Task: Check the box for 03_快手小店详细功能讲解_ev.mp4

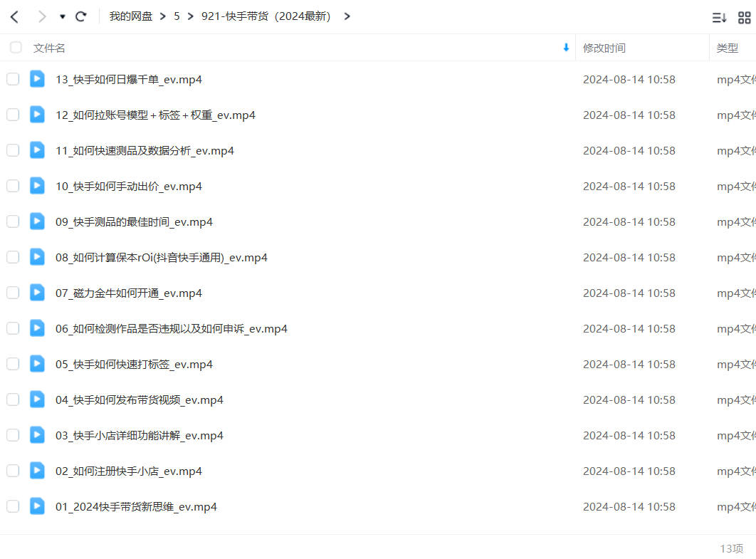Action: coord(13,435)
